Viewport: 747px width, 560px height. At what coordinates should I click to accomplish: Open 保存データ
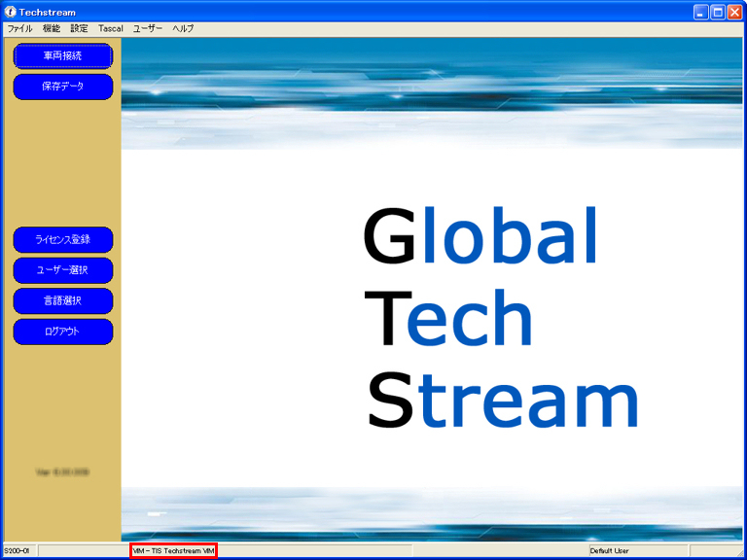[63, 87]
